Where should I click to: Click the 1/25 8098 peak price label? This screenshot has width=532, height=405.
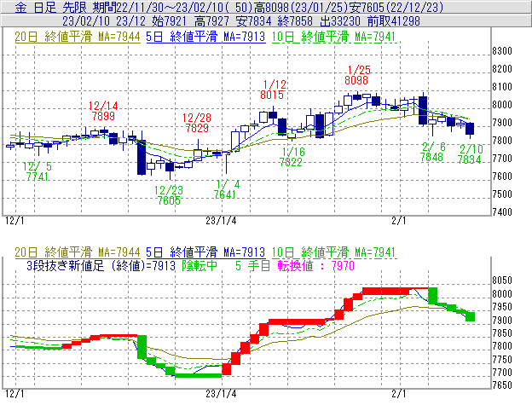coord(358,75)
